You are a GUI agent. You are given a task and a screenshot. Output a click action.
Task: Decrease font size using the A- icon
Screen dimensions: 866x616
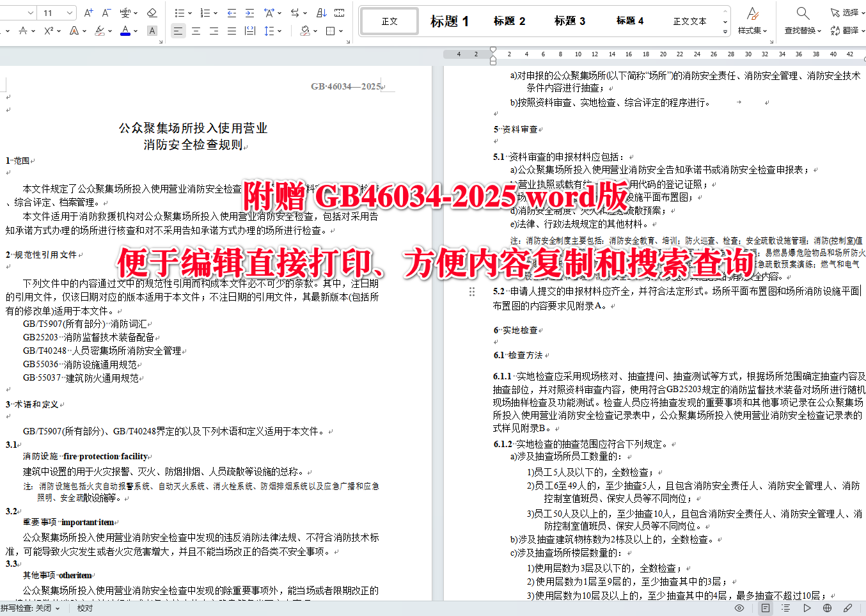(x=105, y=12)
